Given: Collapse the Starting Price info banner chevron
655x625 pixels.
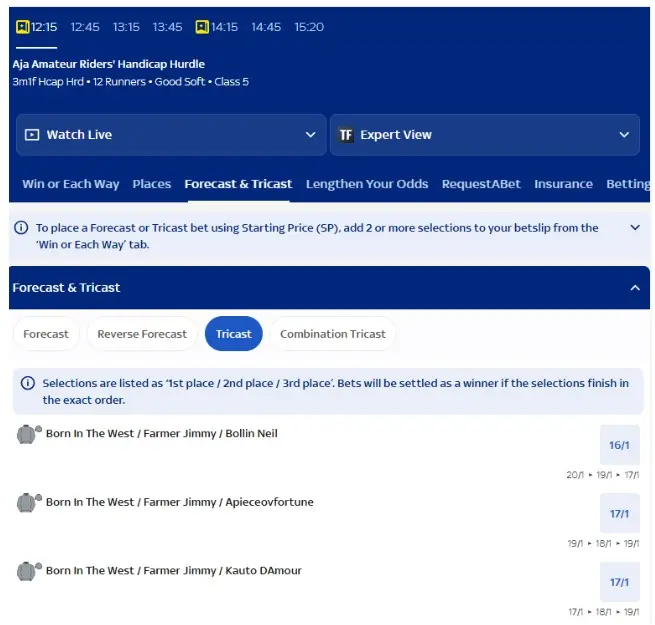Looking at the screenshot, I should click(x=634, y=228).
